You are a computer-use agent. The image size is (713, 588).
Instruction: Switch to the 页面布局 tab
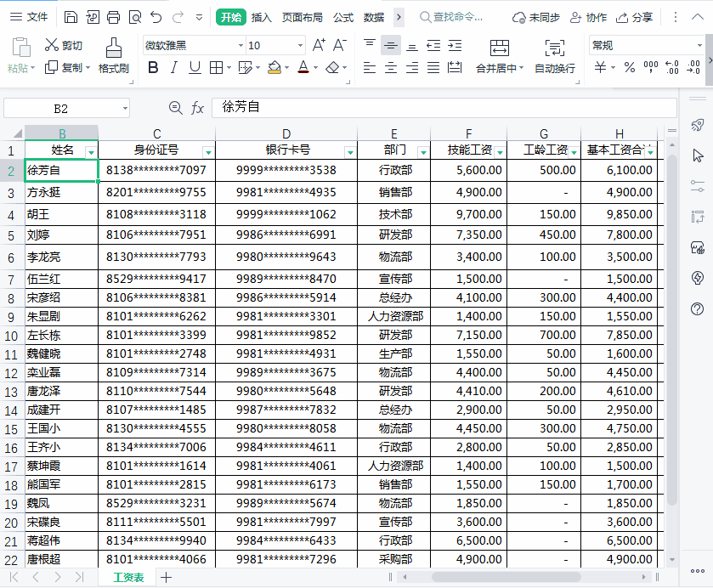(x=303, y=17)
